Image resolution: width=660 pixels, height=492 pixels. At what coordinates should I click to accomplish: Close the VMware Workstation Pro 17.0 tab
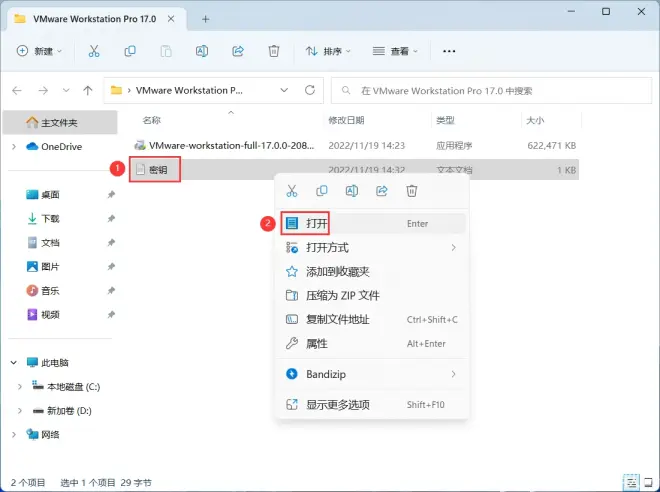pyautogui.click(x=171, y=19)
